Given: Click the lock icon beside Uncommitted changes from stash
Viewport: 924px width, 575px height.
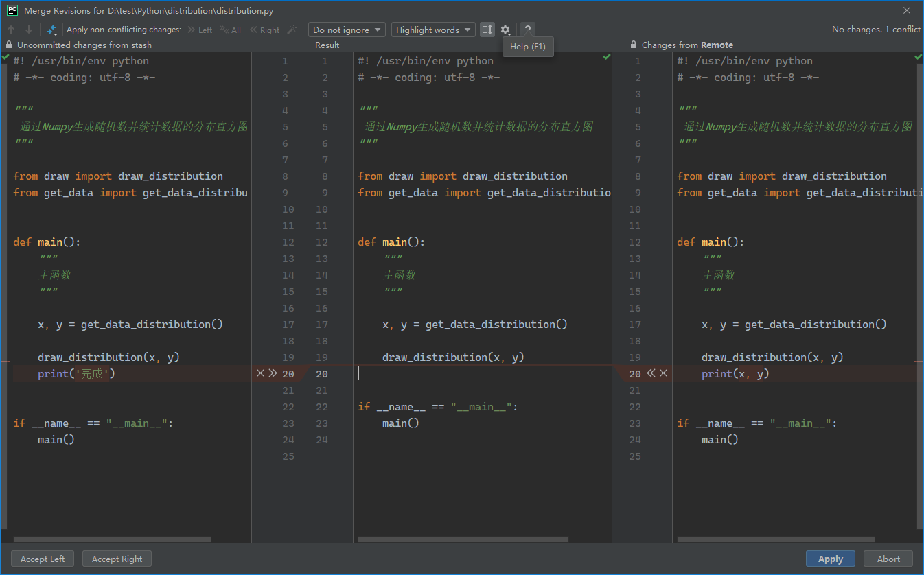Looking at the screenshot, I should [x=9, y=45].
